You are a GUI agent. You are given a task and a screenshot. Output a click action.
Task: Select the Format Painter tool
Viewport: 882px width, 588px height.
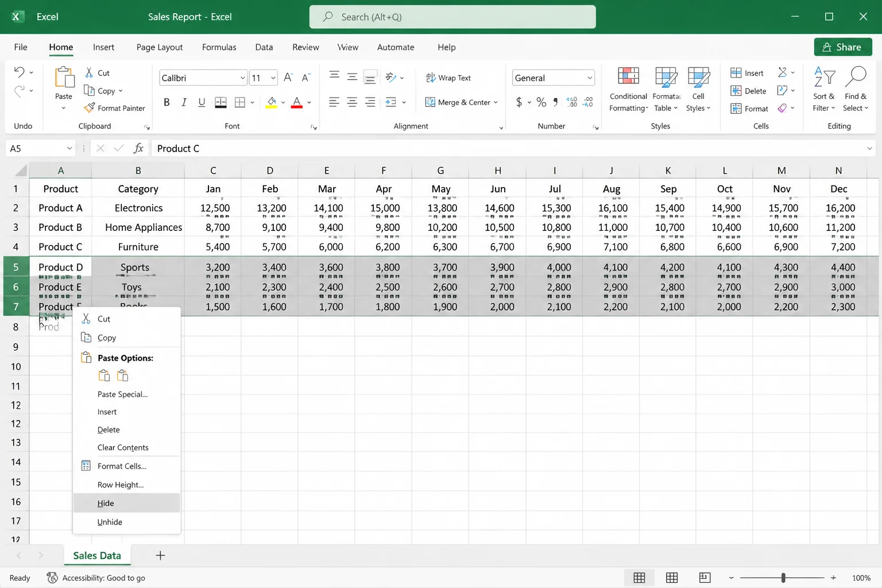click(115, 108)
